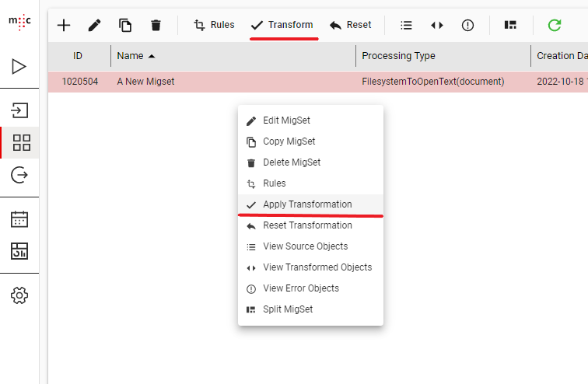The image size is (588, 384).
Task: Click the plus icon to add MigSet
Action: (64, 25)
